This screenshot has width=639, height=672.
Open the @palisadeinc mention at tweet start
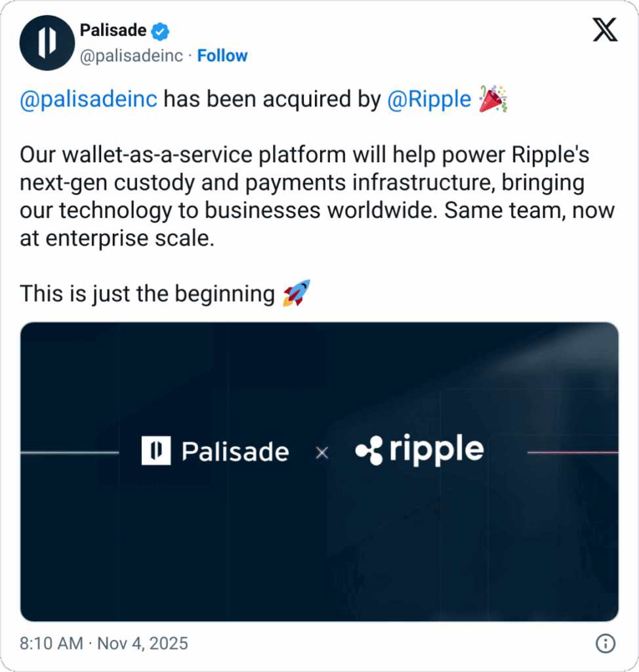(x=88, y=98)
